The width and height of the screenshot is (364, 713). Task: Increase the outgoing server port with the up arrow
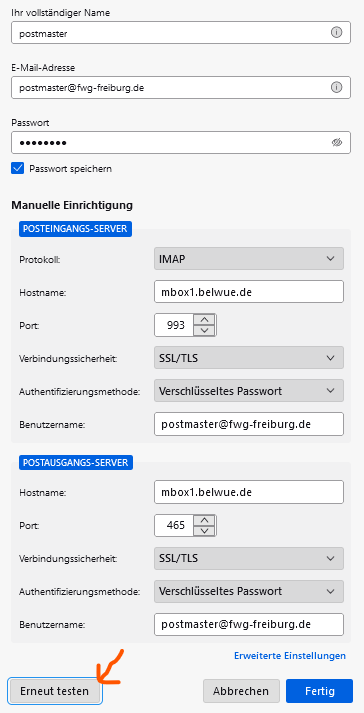[205, 520]
